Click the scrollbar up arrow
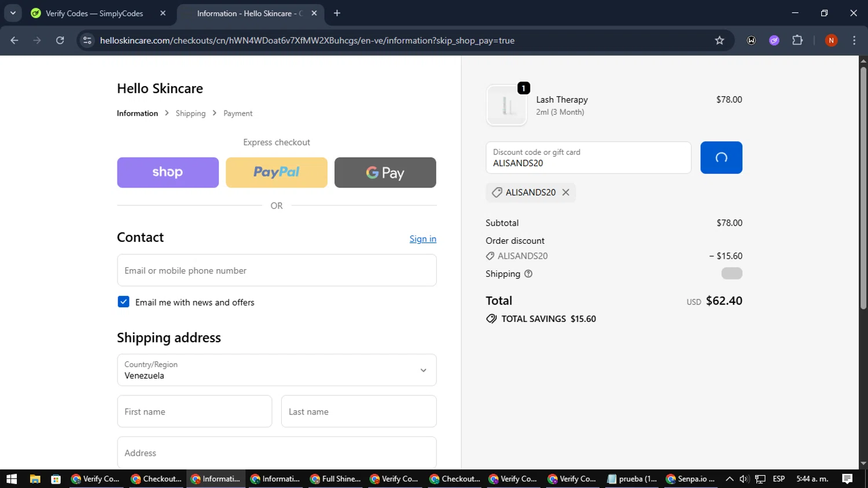Viewport: 868px width, 488px height. click(x=863, y=60)
